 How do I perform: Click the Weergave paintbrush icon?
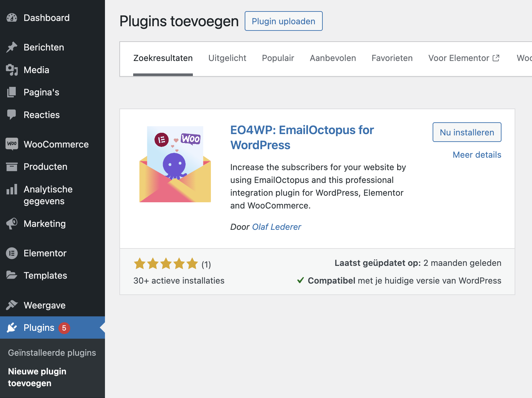click(12, 305)
